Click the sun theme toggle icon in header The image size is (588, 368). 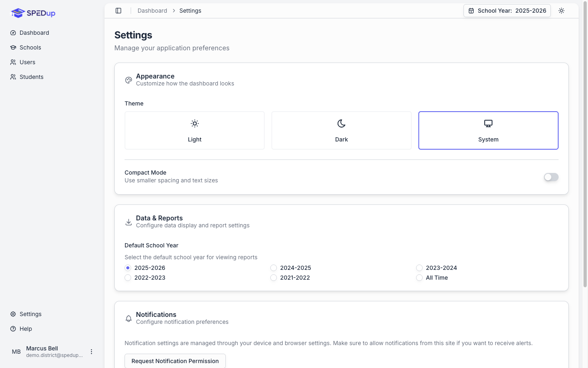pos(561,11)
